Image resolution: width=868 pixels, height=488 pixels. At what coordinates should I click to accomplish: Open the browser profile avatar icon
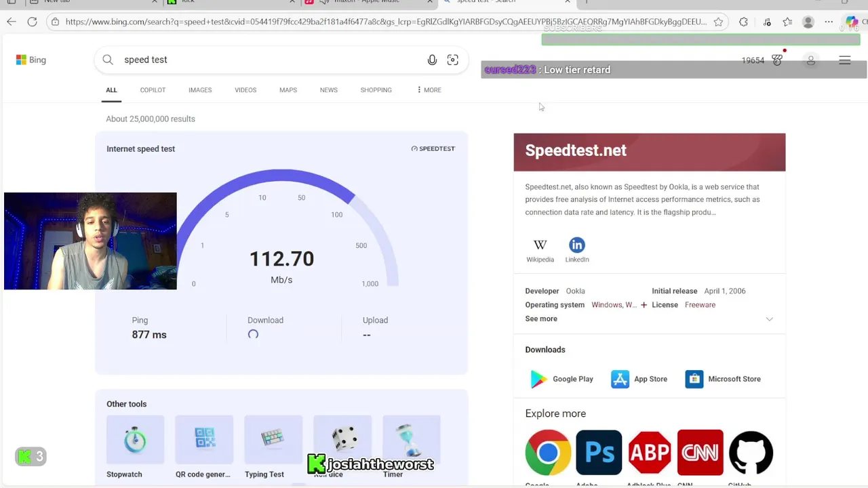808,22
